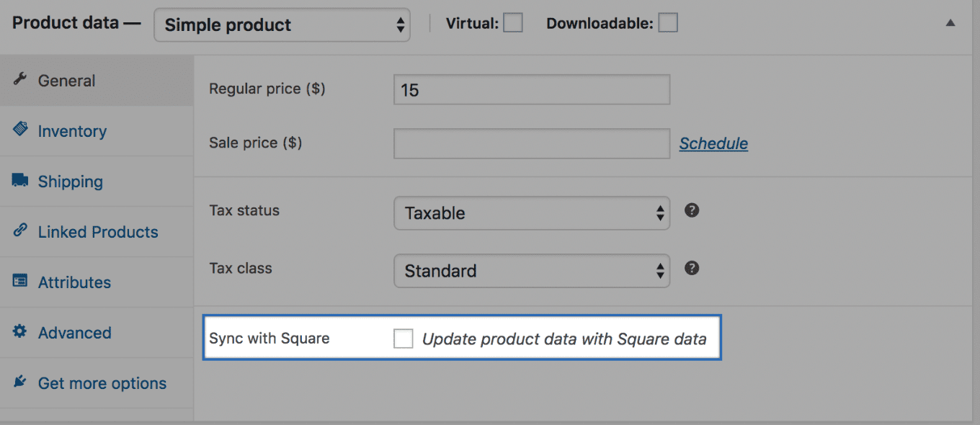This screenshot has width=980, height=425.
Task: Check Update product data with Square data
Action: pyautogui.click(x=404, y=339)
